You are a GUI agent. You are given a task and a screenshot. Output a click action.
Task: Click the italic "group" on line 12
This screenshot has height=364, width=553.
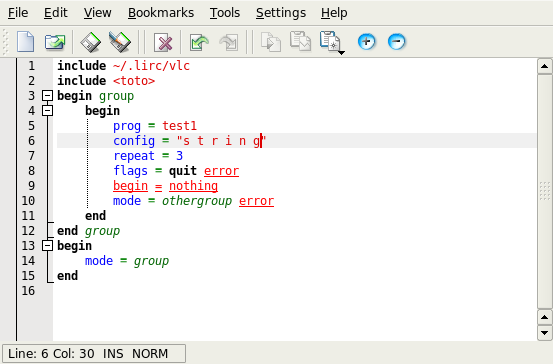tap(102, 231)
